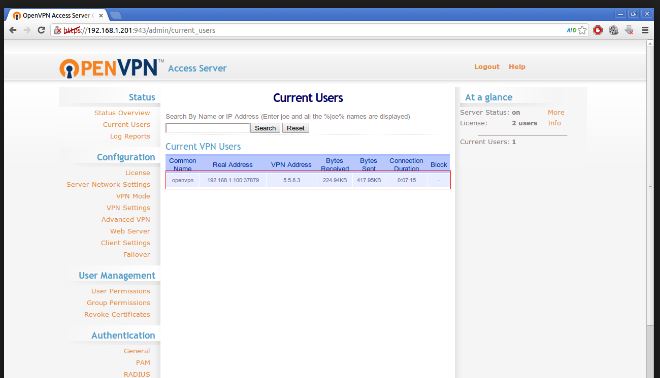660x378 pixels.
Task: Open RADIUS authentication page
Action: coord(136,374)
